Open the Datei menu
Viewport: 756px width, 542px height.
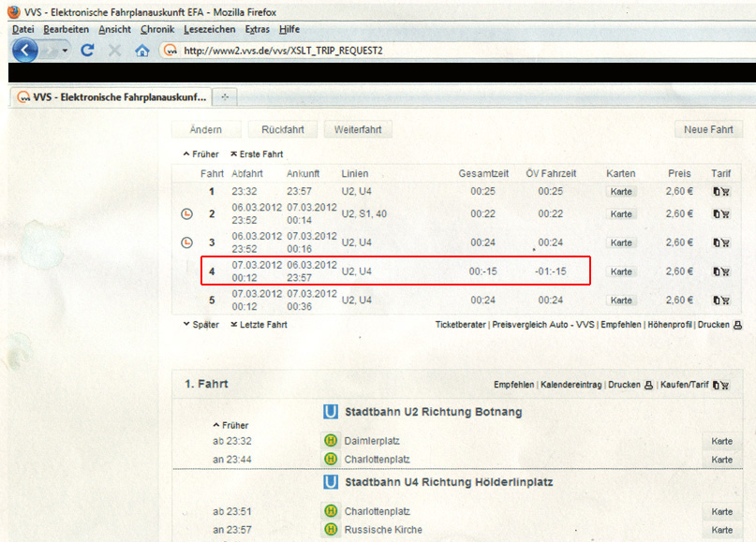coord(23,29)
